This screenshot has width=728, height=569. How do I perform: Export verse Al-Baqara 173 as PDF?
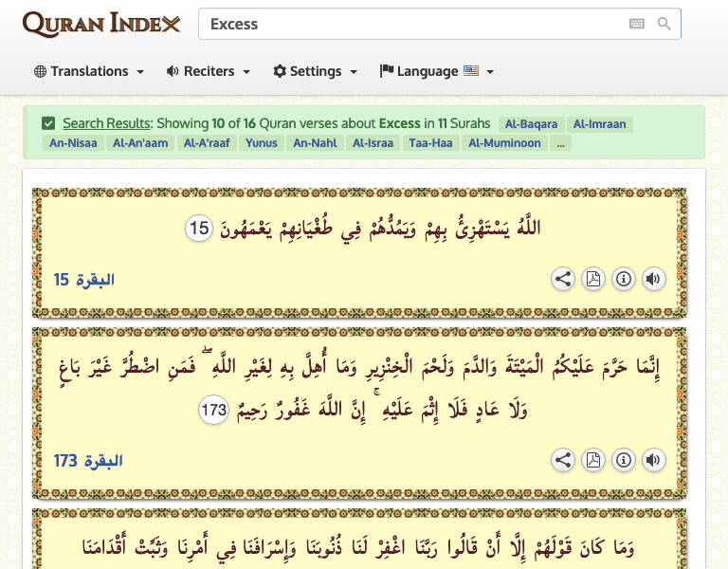coord(593,460)
